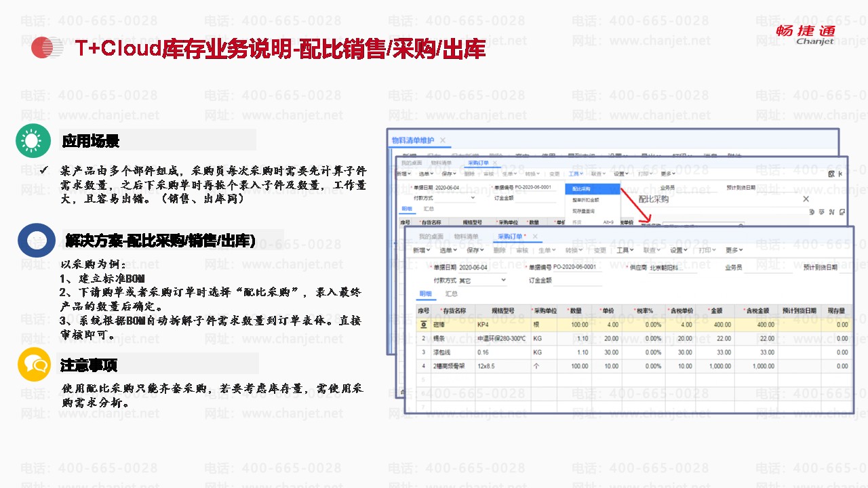Choose 整单折扣金额 from the 工具 menu

(x=585, y=200)
